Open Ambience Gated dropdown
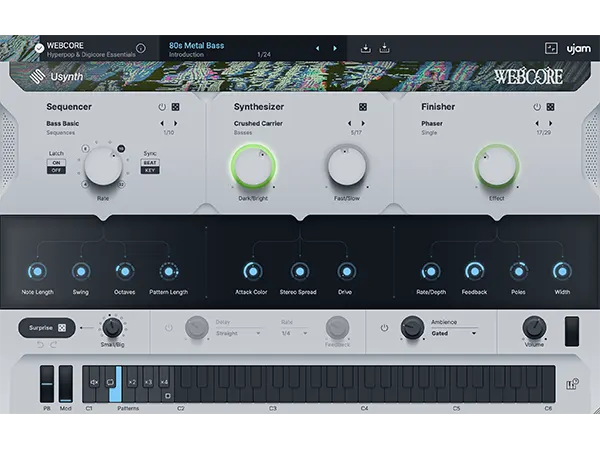 pos(454,333)
